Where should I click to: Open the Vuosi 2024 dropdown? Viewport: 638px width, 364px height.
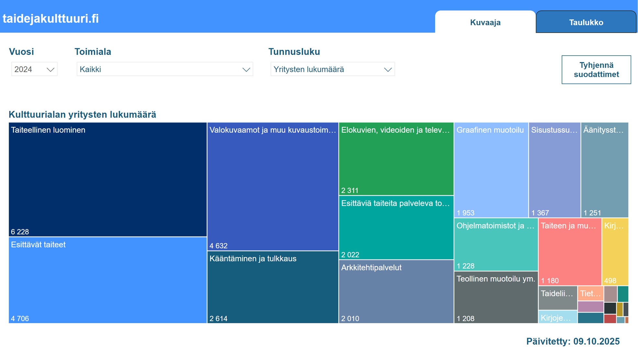34,69
